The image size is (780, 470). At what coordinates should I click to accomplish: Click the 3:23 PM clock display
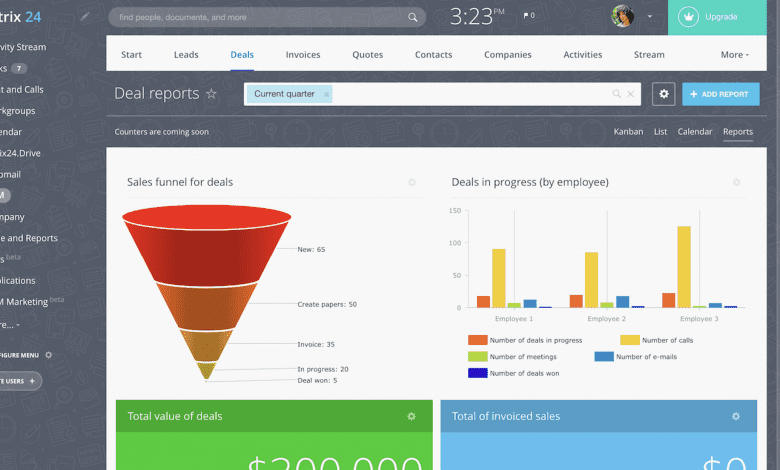(x=477, y=17)
